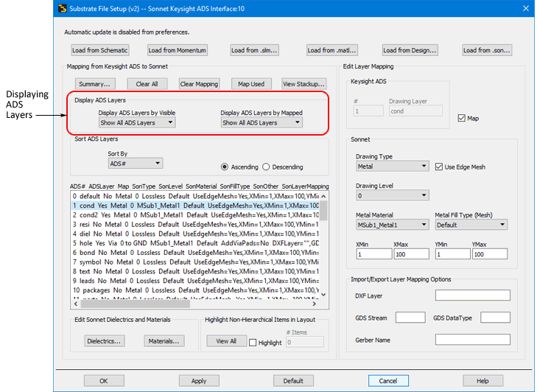The width and height of the screenshot is (537, 392).
Task: Select the '4 diel' layer row
Action: [x=195, y=234]
